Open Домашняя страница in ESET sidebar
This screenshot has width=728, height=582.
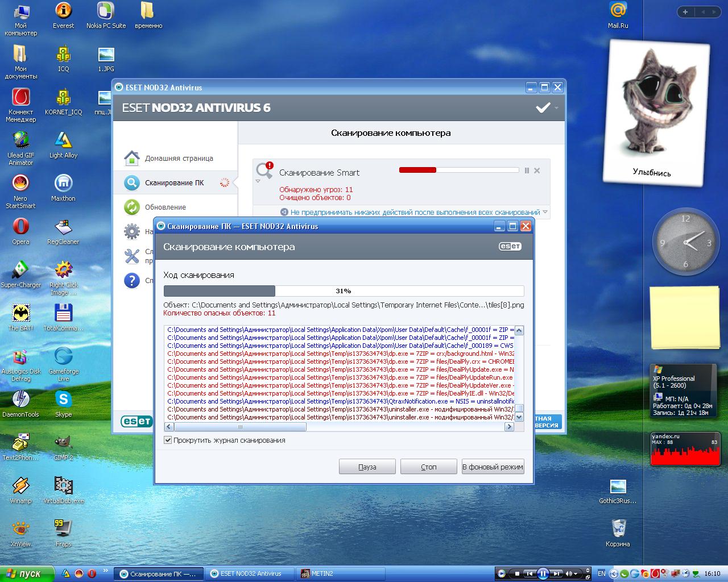click(x=179, y=158)
